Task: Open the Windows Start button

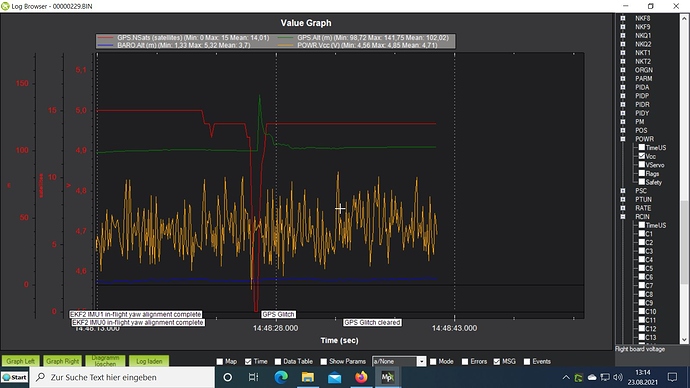Action: point(15,377)
